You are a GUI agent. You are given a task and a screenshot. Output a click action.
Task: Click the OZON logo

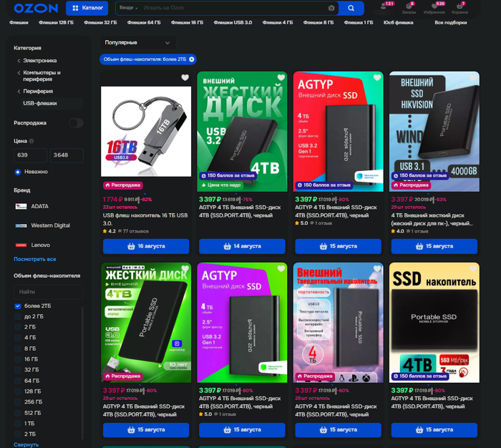click(36, 9)
